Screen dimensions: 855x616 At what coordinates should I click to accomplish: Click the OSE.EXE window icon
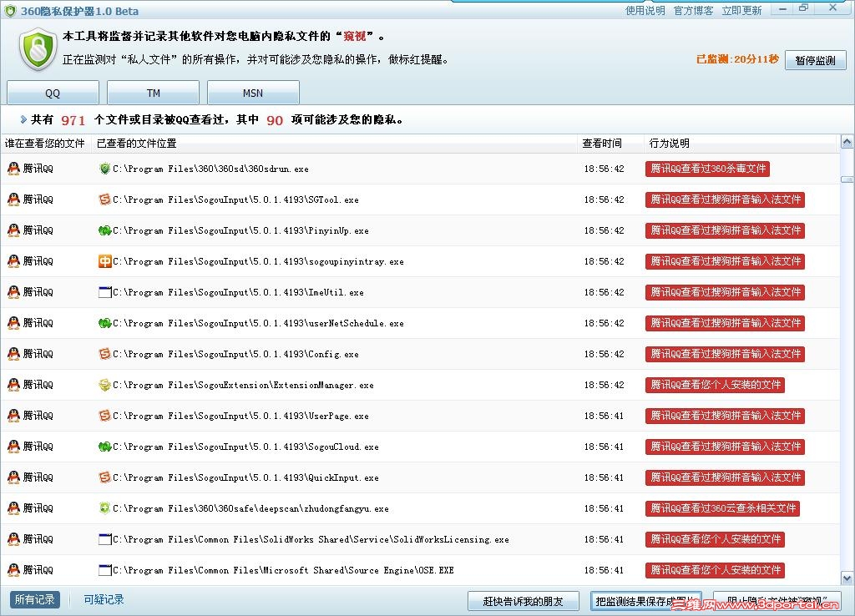click(104, 569)
